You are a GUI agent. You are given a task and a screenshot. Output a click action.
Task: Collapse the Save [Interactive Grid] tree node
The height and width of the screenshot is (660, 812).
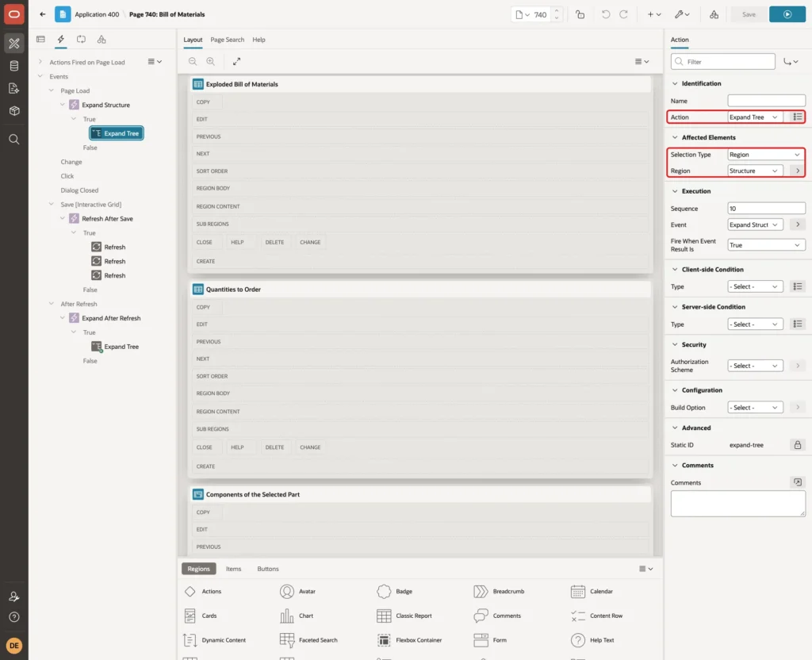(x=52, y=204)
